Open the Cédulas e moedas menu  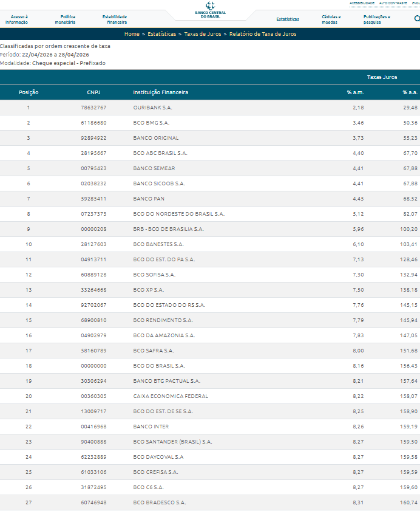point(331,19)
